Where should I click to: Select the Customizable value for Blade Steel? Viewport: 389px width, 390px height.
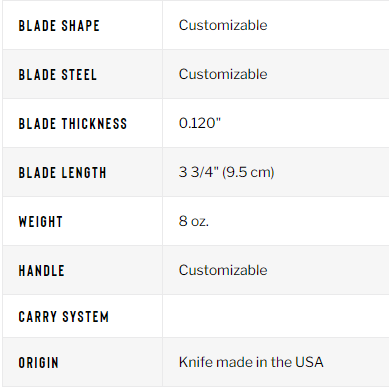tap(223, 74)
